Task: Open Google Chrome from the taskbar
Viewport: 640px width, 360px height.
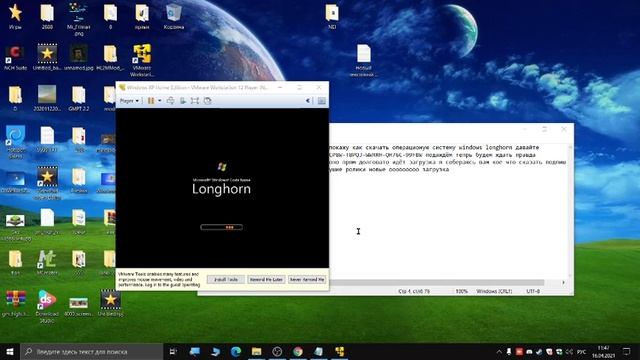Action: [298, 351]
